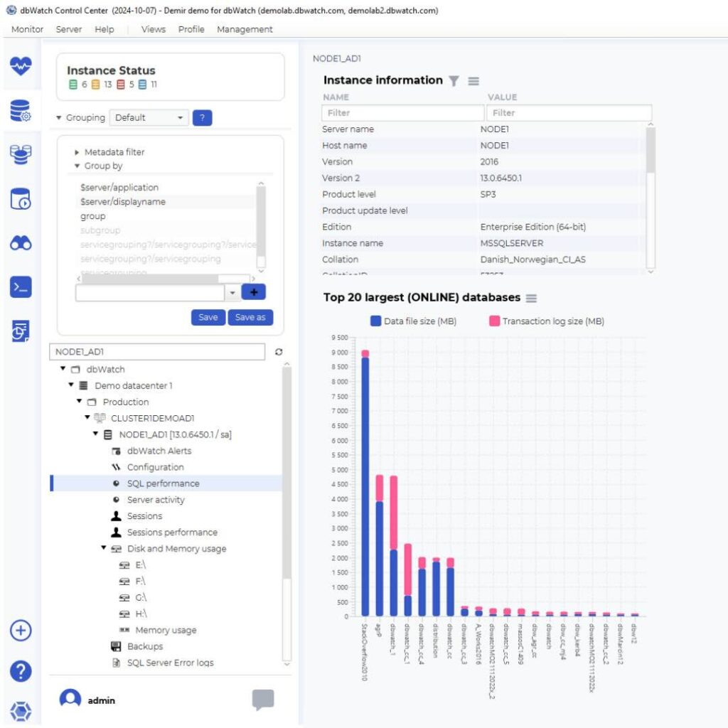Click the NAME Filter input field
Screen dimensions: 728x728
coord(402,113)
